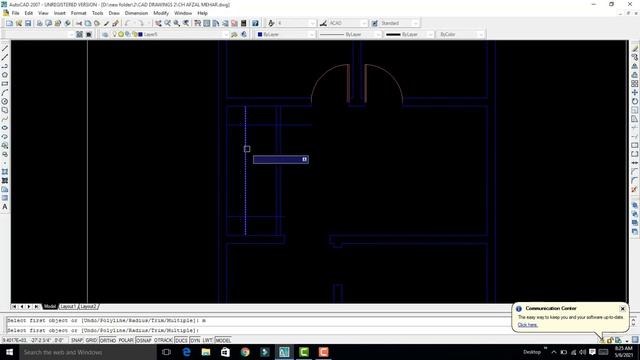Open the ByLayer color control dropdown
Screen dimensions: 640x360
(x=285, y=35)
